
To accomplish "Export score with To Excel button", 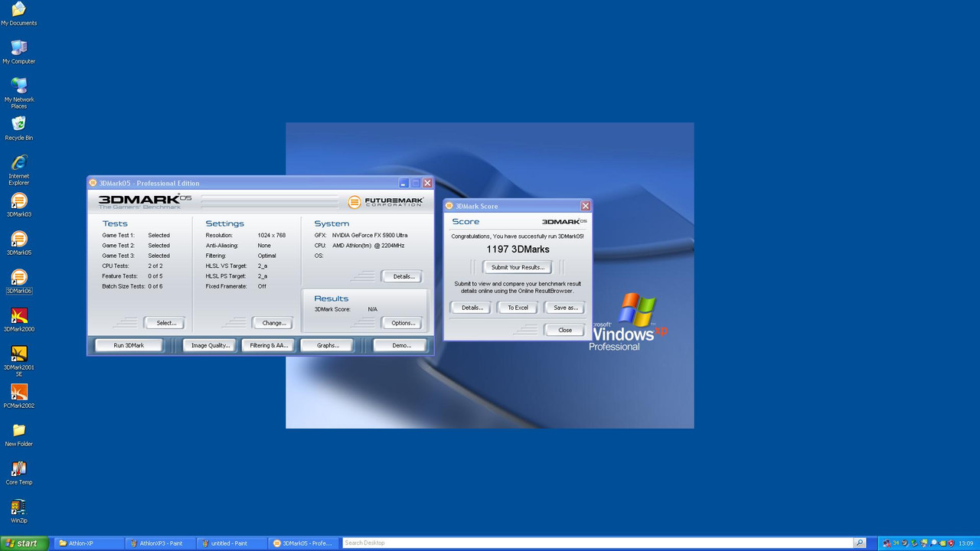I will click(x=518, y=308).
